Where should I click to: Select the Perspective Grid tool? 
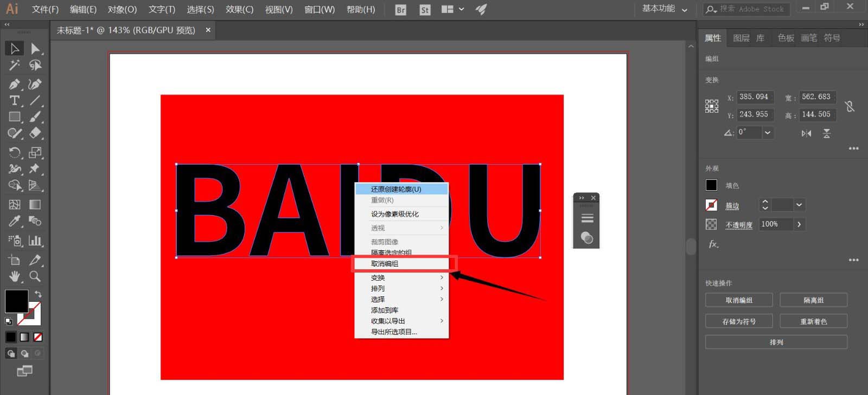35,185
